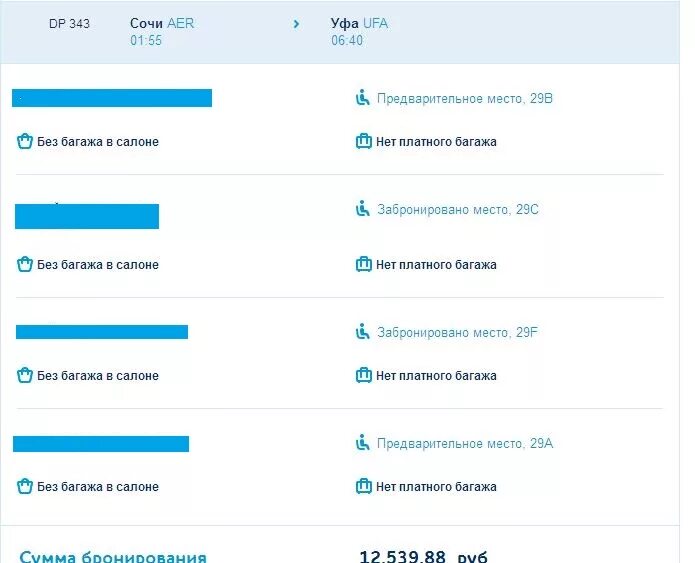Click suitcase icon in 29C passenger row
This screenshot has height=563, width=695.
coord(363,264)
